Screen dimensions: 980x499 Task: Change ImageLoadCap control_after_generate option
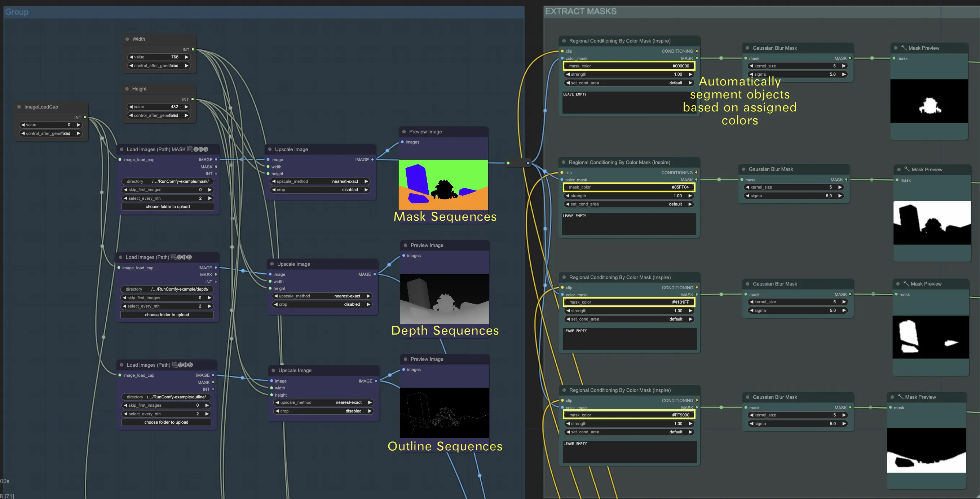pos(50,133)
